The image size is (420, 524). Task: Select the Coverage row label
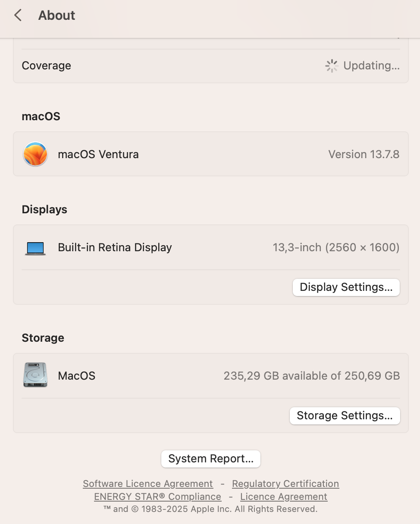(x=46, y=66)
